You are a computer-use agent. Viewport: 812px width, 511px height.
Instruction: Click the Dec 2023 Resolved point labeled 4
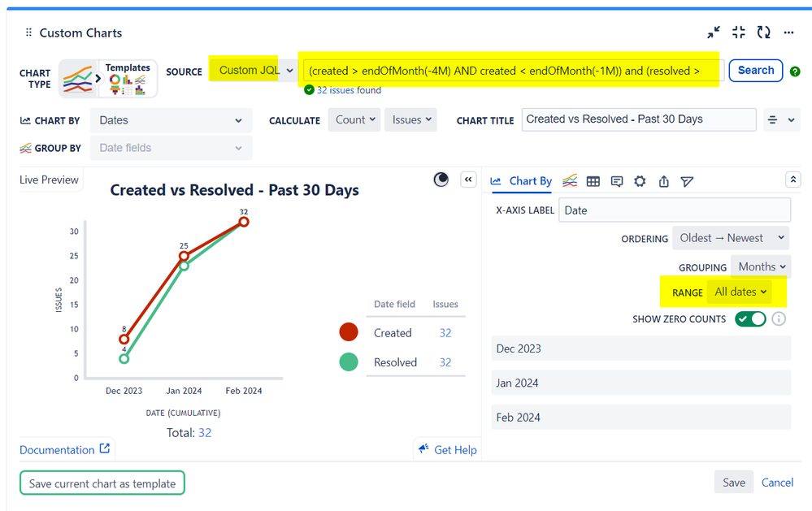124,359
